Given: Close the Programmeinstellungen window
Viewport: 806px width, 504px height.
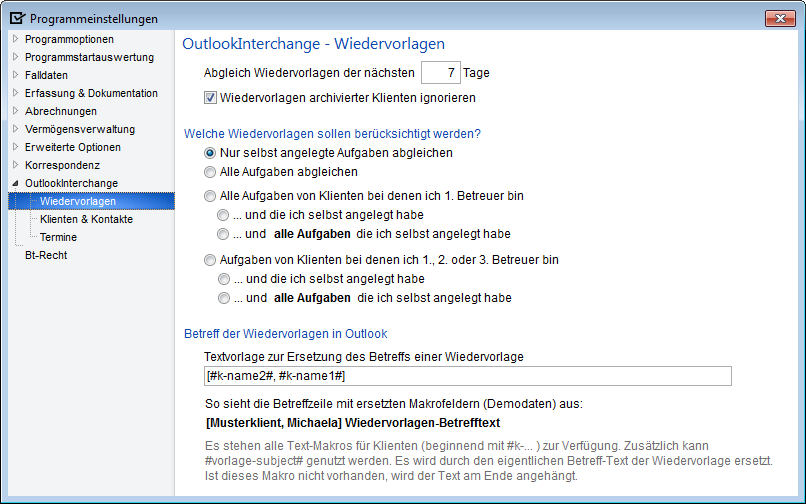Looking at the screenshot, I should click(780, 19).
